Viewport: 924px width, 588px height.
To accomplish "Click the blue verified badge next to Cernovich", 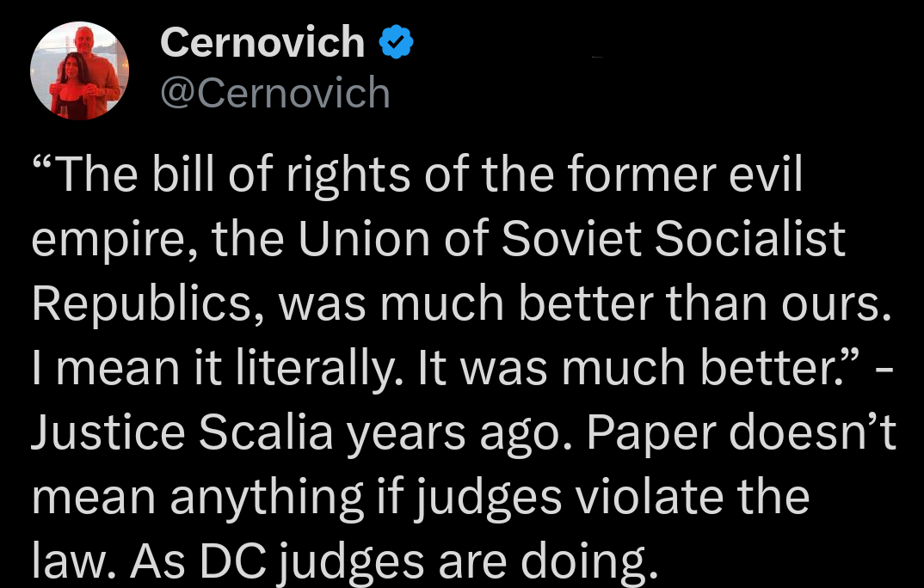I will tap(395, 40).
